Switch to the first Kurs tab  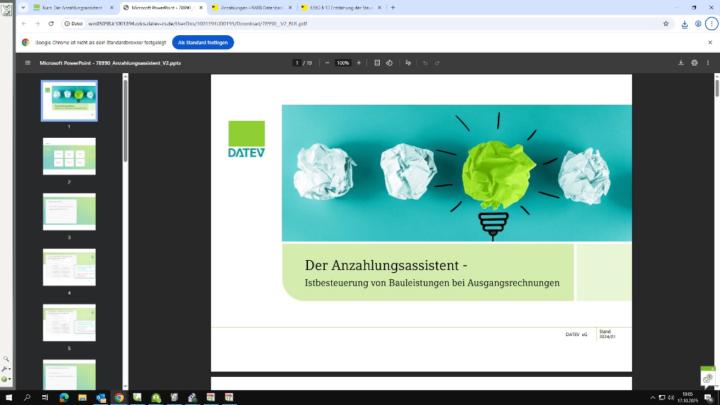(70, 7)
